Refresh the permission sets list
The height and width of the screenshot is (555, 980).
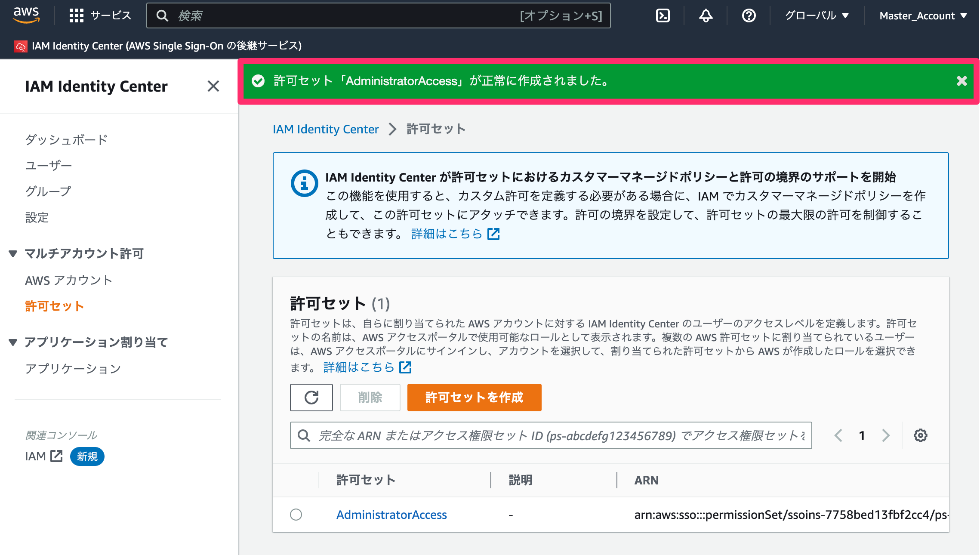311,398
